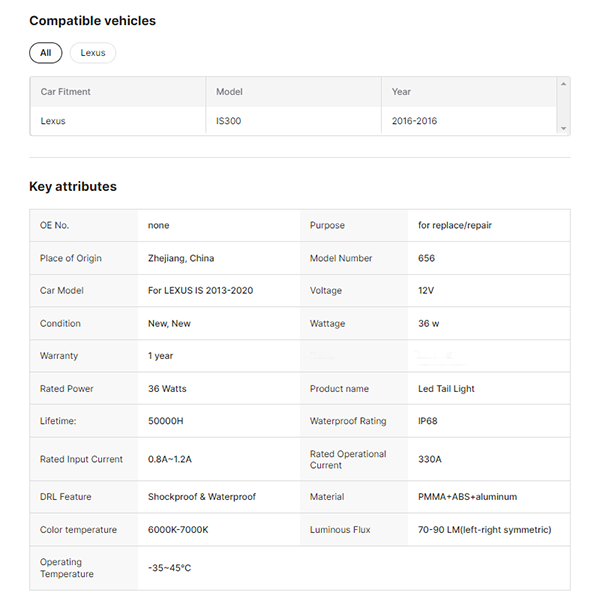This screenshot has height=600, width=600.
Task: Click the PMMA+ABS+aluminum material value
Action: pos(467,497)
